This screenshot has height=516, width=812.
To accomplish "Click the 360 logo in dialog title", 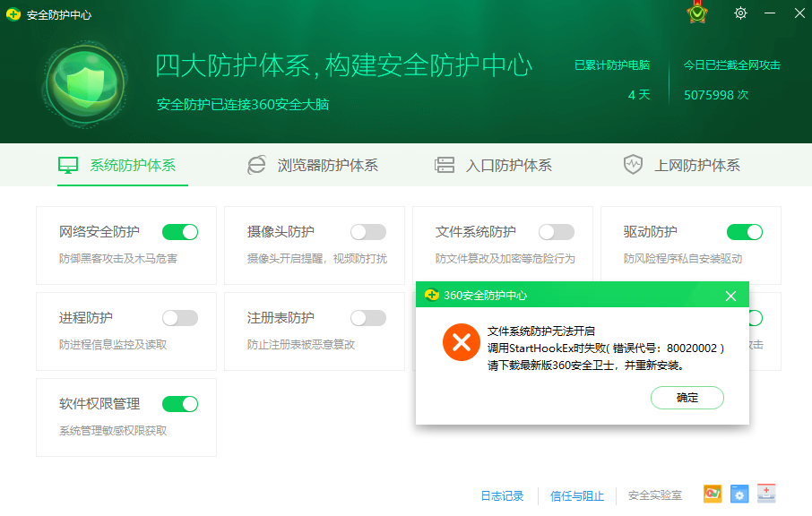I will [432, 295].
